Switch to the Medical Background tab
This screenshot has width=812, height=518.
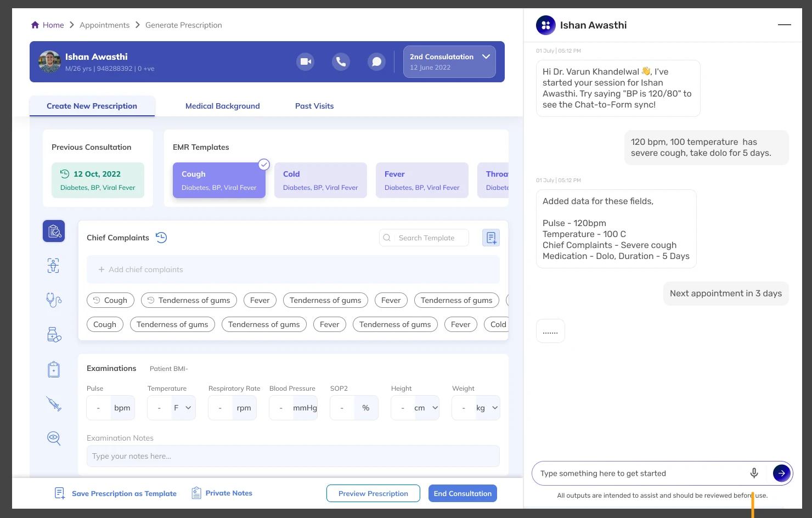[x=223, y=106]
